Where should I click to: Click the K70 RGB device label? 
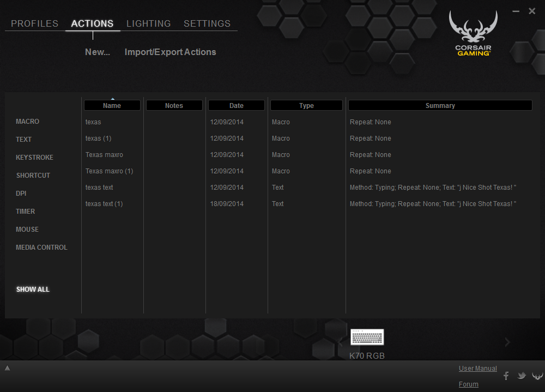pos(367,356)
